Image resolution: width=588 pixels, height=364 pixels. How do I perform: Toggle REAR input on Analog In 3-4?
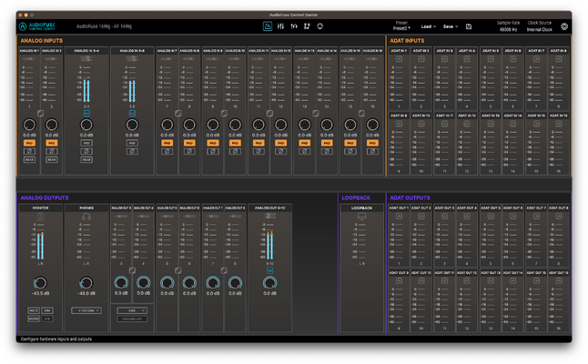pos(86,159)
